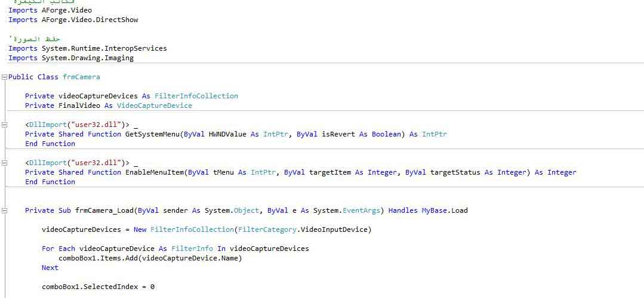Collapse the EnableMenuItem DllImport outline block

coord(5,163)
